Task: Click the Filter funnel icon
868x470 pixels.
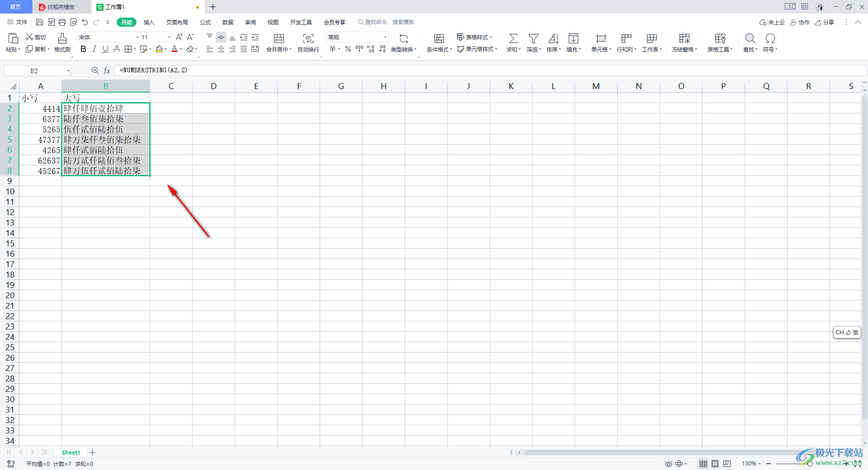Action: click(x=533, y=38)
